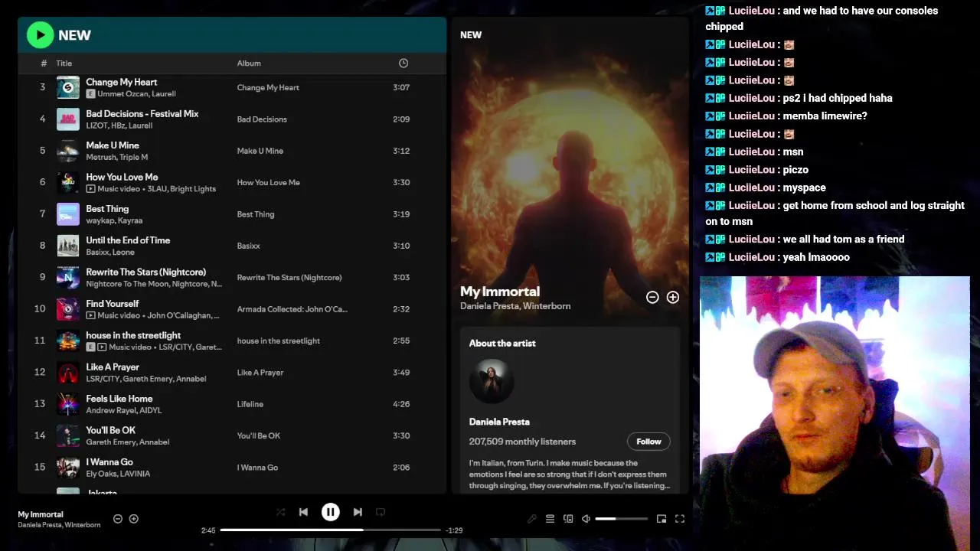The height and width of the screenshot is (551, 980).
Task: Toggle repeat in playback bar
Action: pyautogui.click(x=381, y=512)
